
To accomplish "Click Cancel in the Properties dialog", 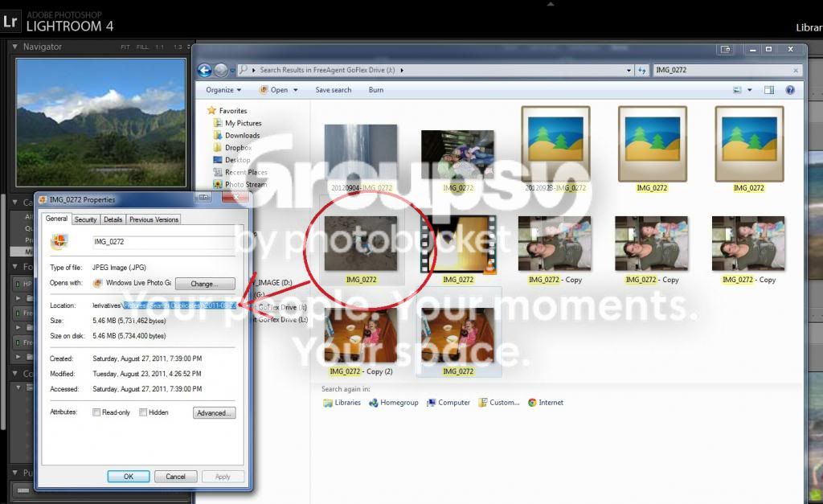I will pyautogui.click(x=176, y=476).
